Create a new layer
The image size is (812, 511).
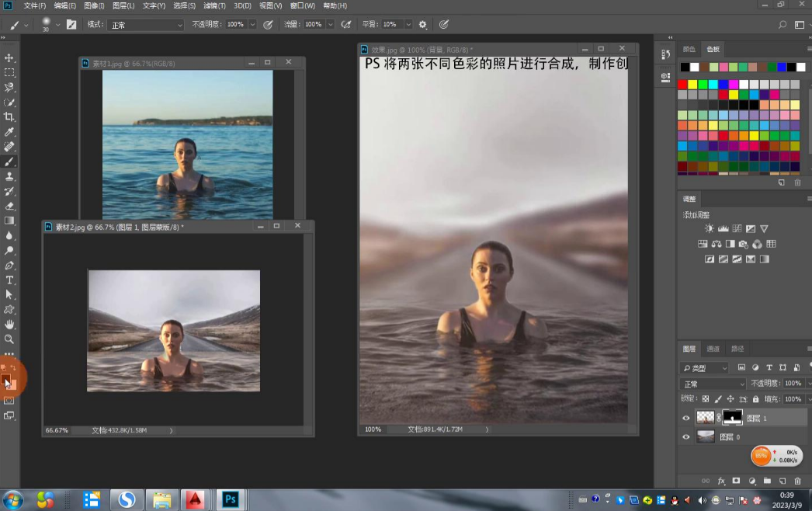[x=783, y=481]
